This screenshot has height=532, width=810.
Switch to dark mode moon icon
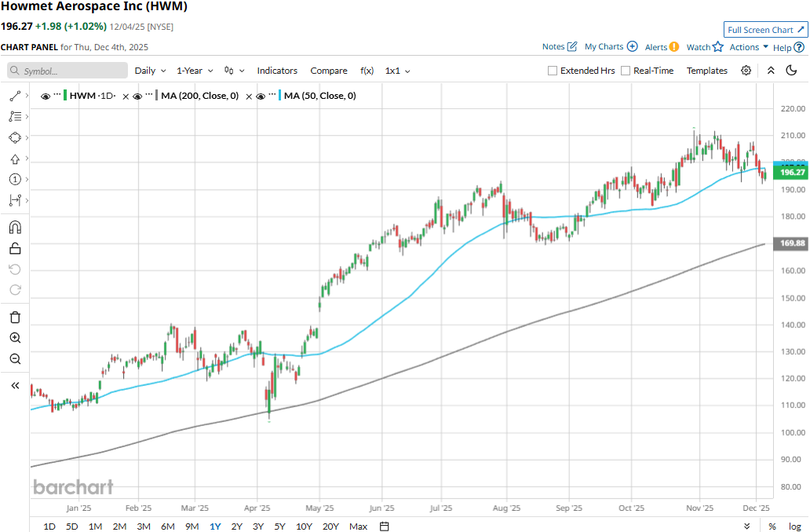pyautogui.click(x=791, y=71)
